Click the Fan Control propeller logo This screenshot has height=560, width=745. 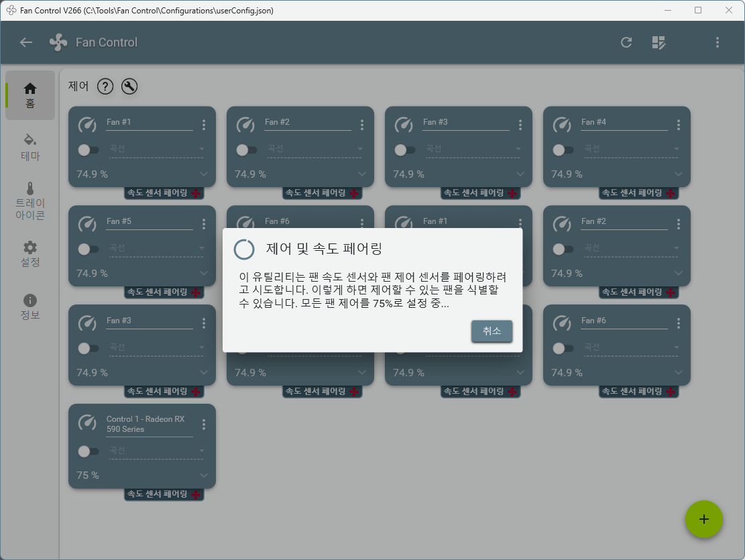pyautogui.click(x=58, y=42)
